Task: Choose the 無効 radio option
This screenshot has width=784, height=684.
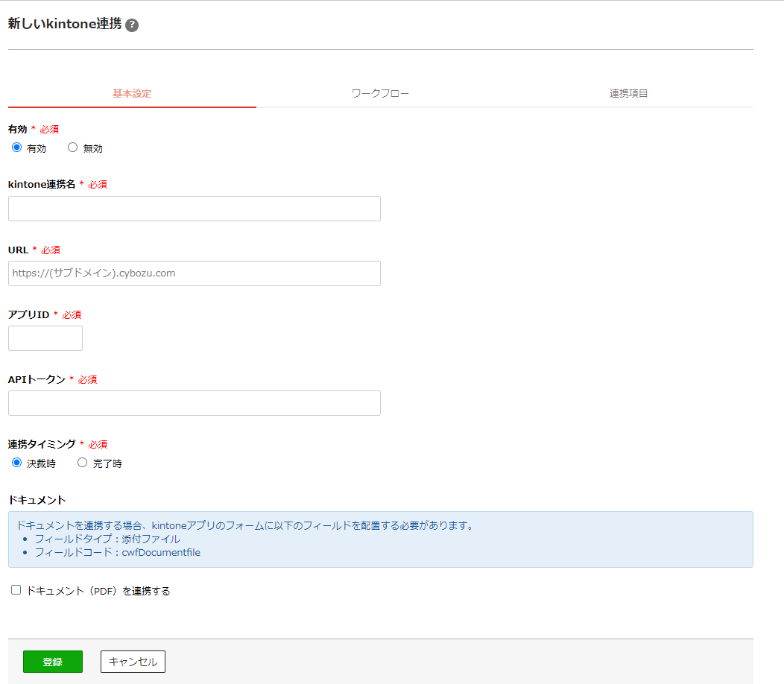Action: click(x=73, y=148)
